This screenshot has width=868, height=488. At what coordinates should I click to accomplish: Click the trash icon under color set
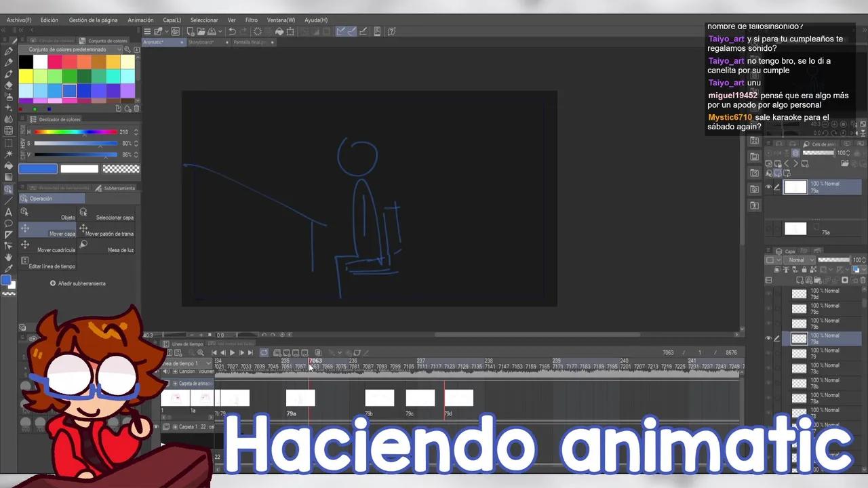(x=136, y=108)
